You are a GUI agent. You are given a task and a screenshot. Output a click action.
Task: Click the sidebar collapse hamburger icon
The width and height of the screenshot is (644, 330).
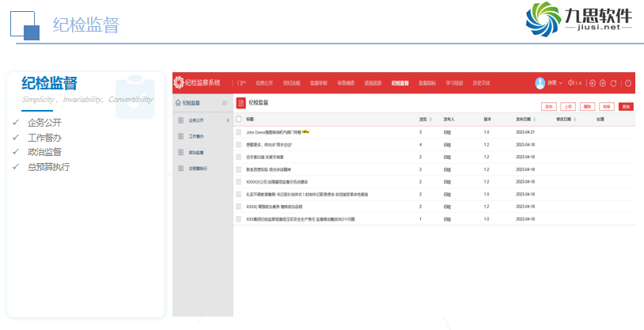(x=225, y=103)
